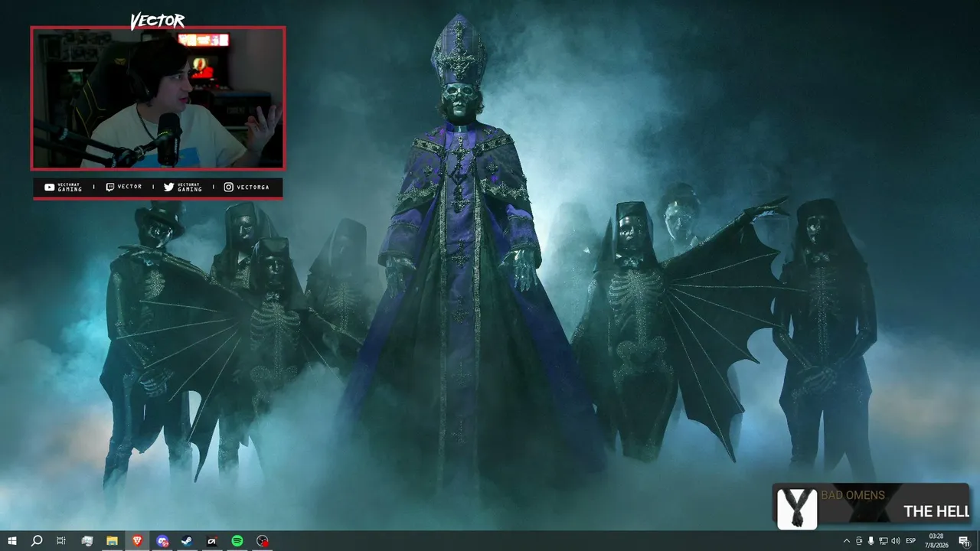
Task: Open the Alienware app in the taskbar
Action: (212, 541)
